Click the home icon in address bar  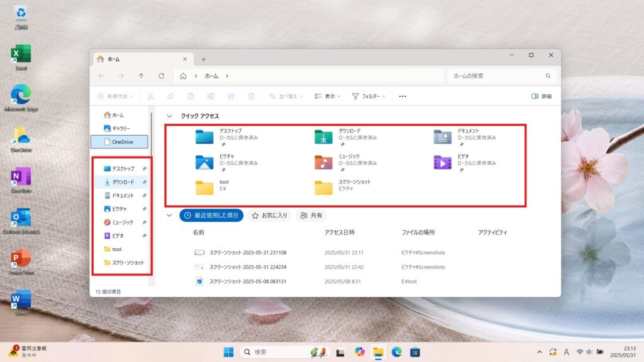183,76
